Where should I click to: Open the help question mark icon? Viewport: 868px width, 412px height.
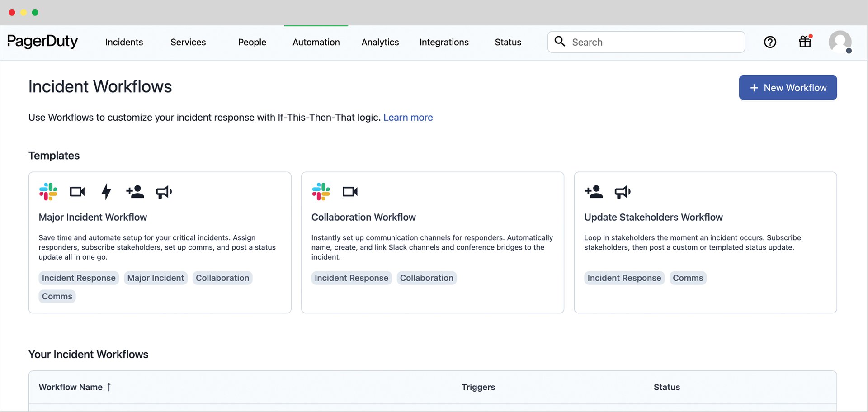[x=770, y=42]
